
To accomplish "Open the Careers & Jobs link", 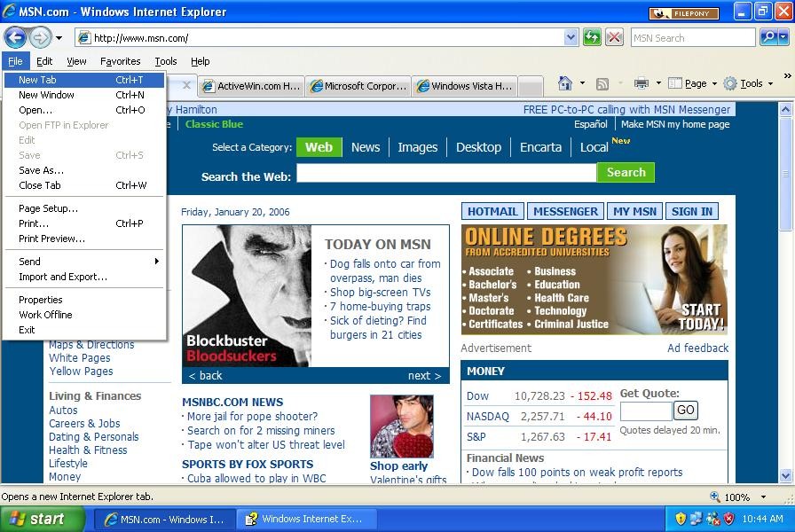I will 84,424.
